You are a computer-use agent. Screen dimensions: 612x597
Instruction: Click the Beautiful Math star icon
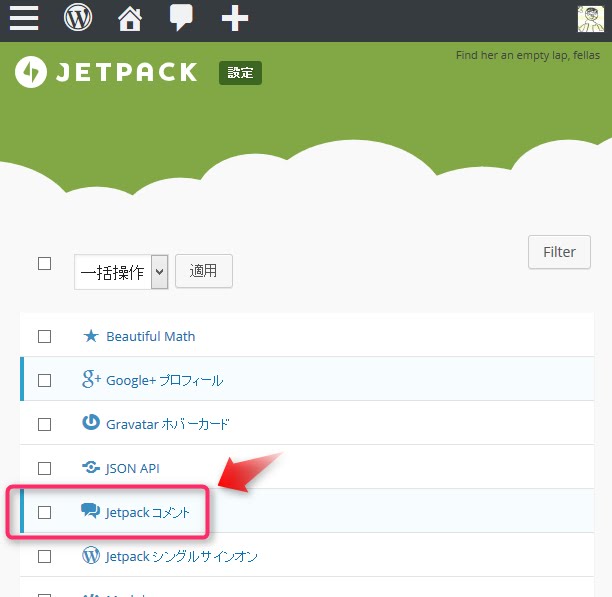(x=91, y=336)
